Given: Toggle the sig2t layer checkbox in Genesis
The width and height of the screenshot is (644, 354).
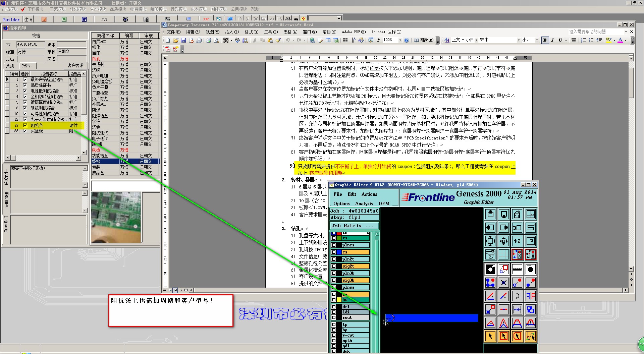Looking at the screenshot, I should click(334, 266).
